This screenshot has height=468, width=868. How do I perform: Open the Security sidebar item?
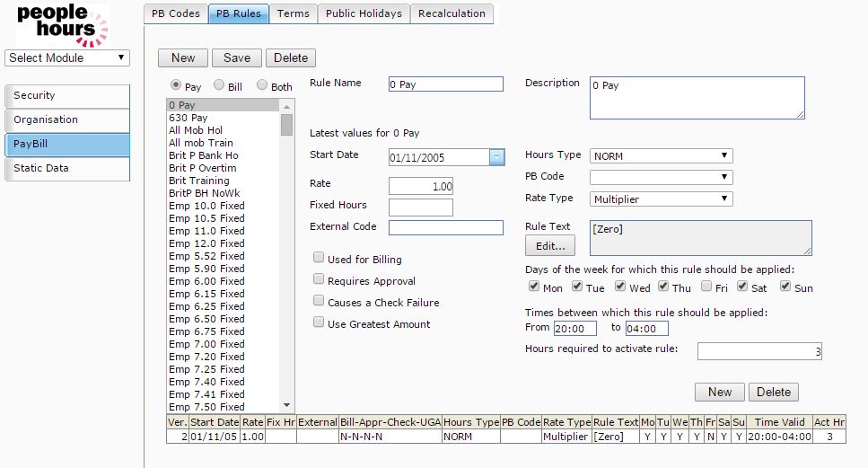click(x=67, y=95)
